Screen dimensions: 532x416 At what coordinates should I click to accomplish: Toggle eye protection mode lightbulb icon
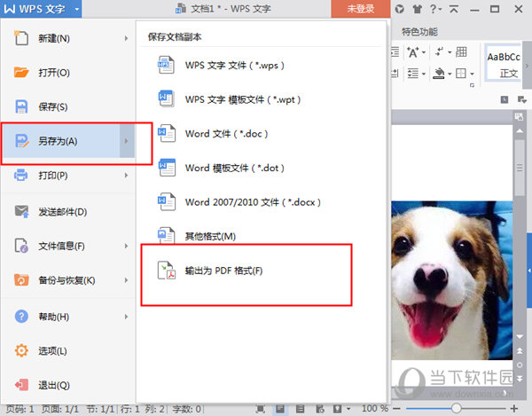[x=338, y=409]
